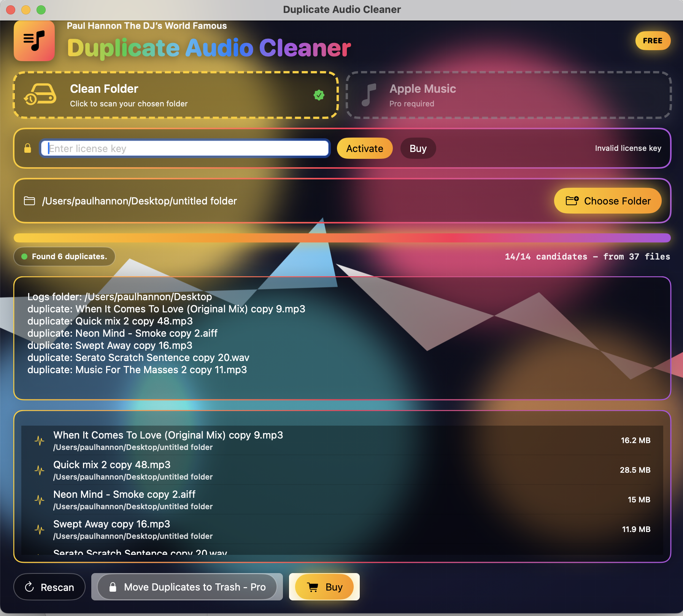
Task: Click the Duplicate Audio Cleaner gradient heading
Action: click(x=209, y=48)
